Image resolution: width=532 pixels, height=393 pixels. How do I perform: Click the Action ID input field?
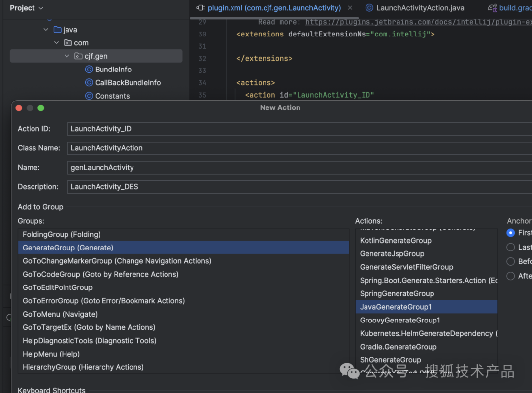(x=299, y=129)
